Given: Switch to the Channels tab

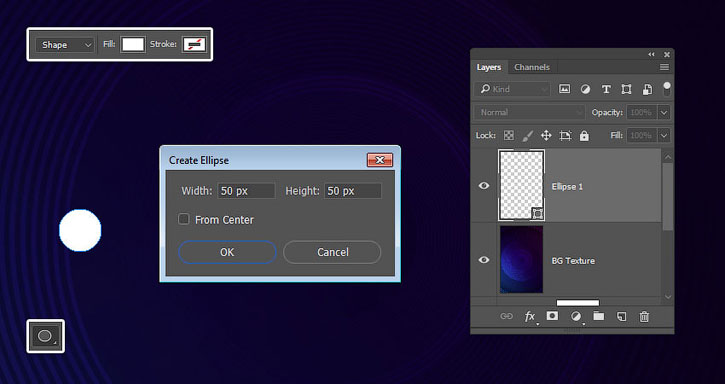Looking at the screenshot, I should coord(532,68).
